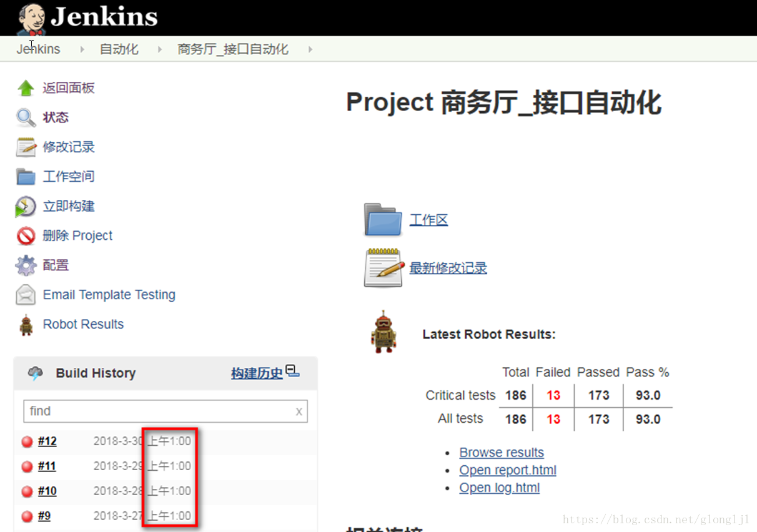Open build #12
The width and height of the screenshot is (757, 532).
[x=47, y=441]
